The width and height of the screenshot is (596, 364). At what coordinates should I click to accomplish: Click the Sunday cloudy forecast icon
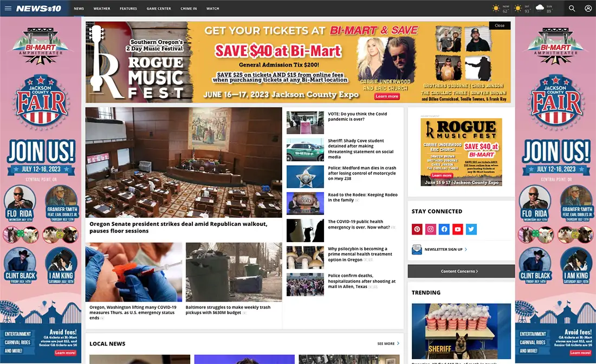click(x=540, y=8)
